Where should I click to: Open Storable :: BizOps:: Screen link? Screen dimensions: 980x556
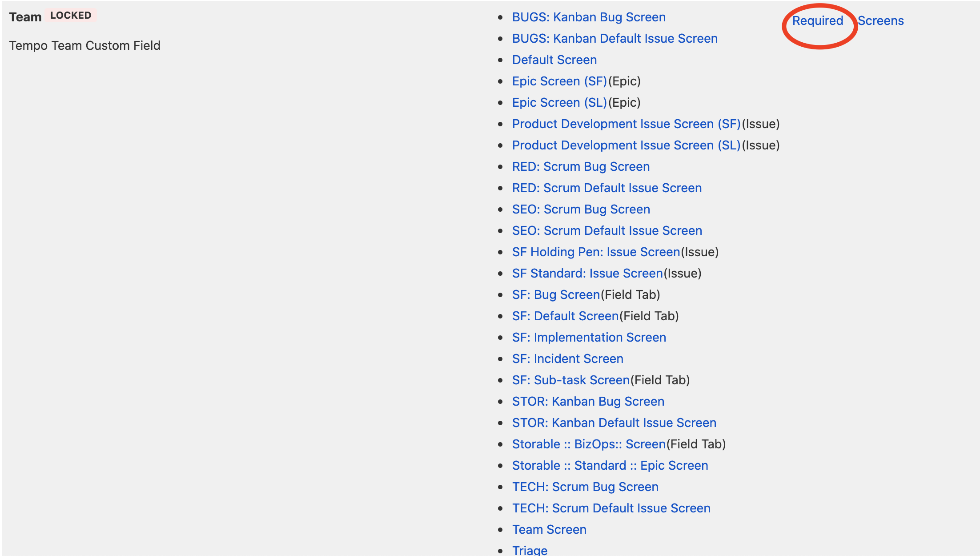pyautogui.click(x=589, y=444)
